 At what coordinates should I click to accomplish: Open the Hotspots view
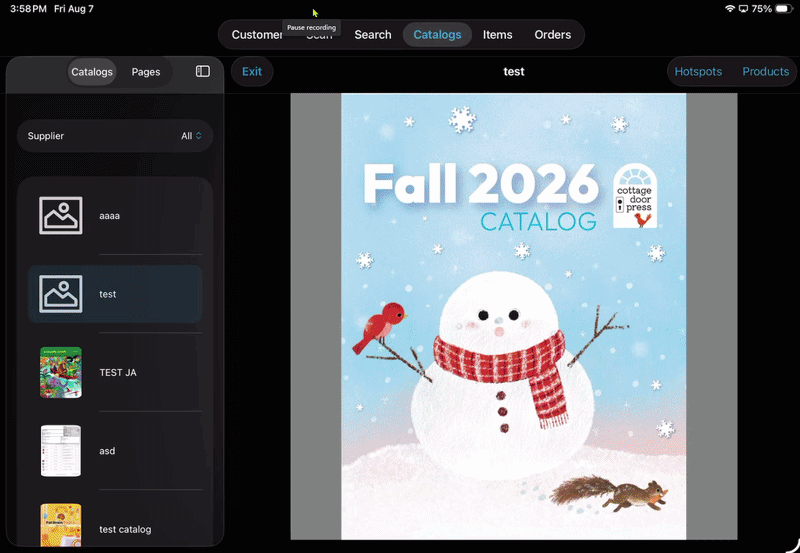[698, 71]
